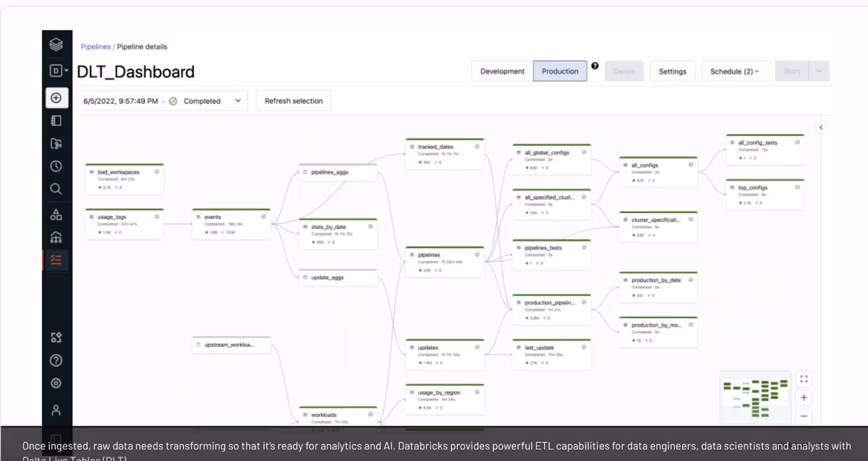Select the all_global_configs node
868x461 pixels.
pos(551,159)
